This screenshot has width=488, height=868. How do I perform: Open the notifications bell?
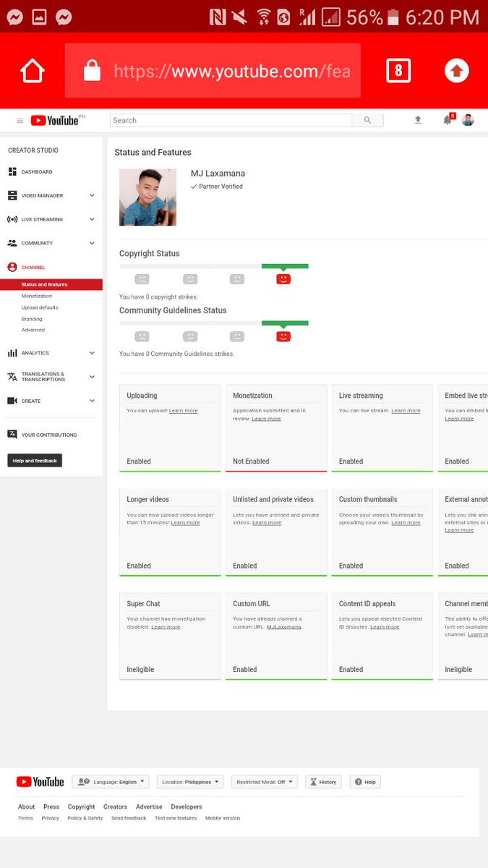[x=448, y=120]
